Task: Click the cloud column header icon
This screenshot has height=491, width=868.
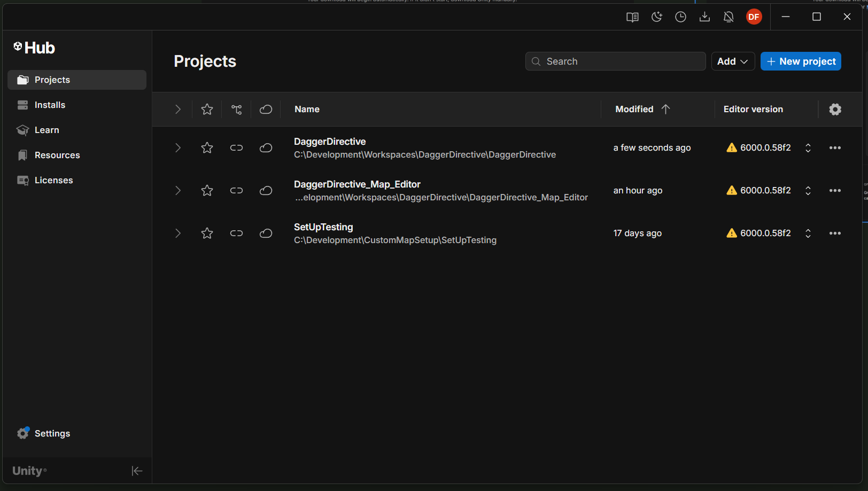Action: [266, 110]
